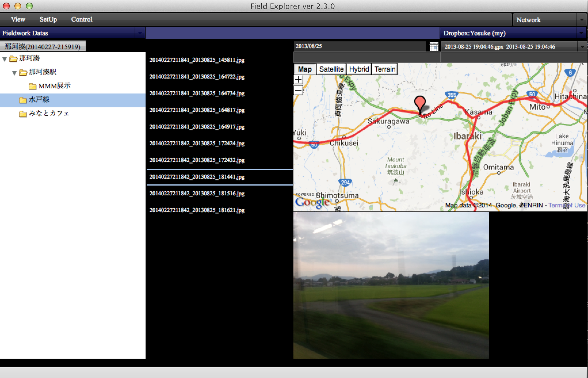
Task: Select file 20140227211842_20130825_181516.jpg
Action: pyautogui.click(x=197, y=193)
